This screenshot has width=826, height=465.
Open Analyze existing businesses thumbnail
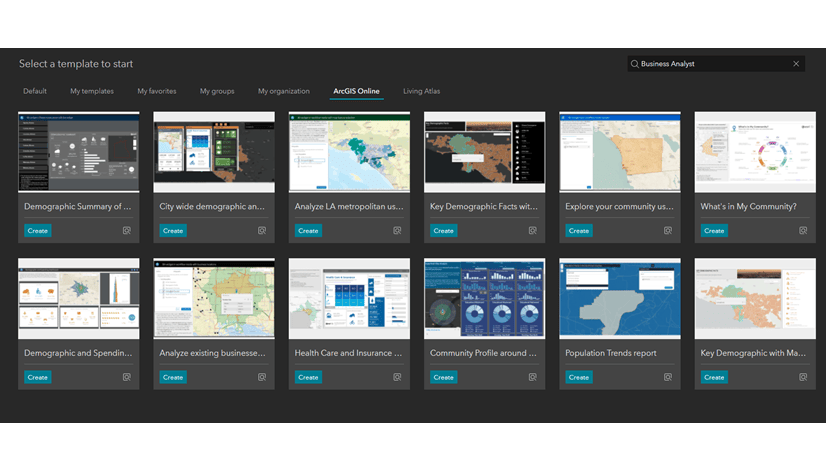tap(214, 299)
